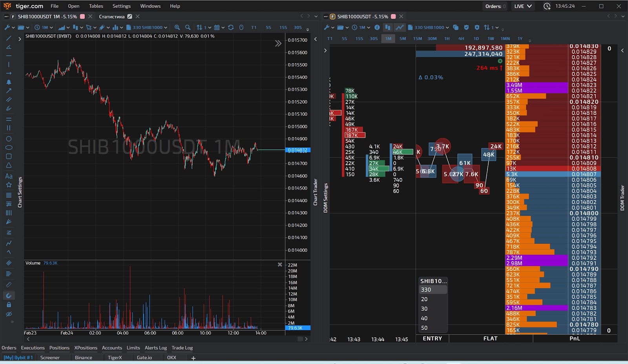Open the wrench settings dropdown in chart toolbar
The image size is (628, 364).
9,27
